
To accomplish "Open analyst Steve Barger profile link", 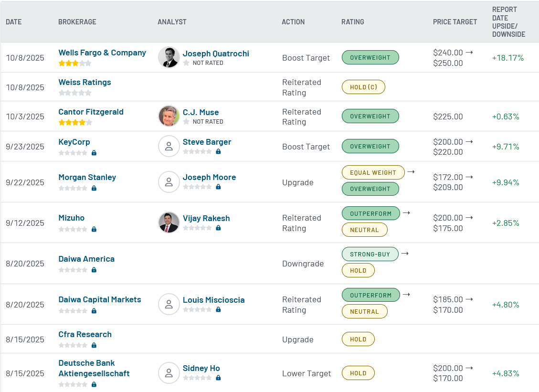I will point(207,142).
